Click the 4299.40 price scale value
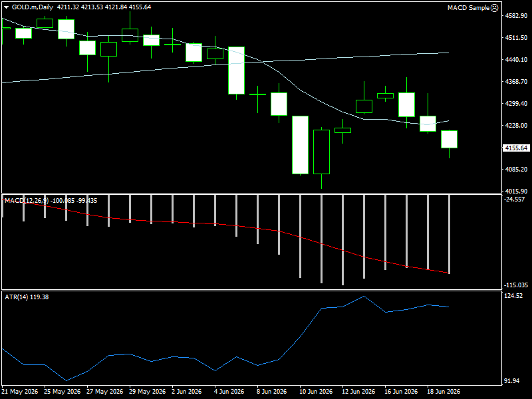 (516, 104)
